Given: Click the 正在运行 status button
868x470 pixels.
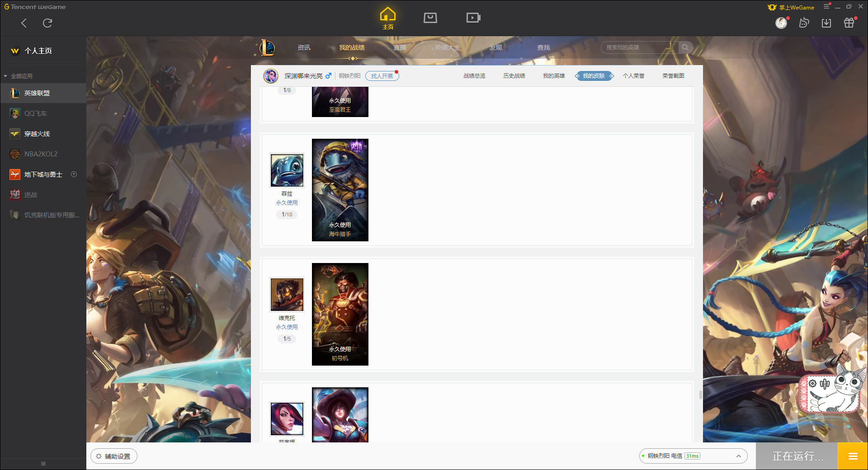Looking at the screenshot, I should point(797,456).
